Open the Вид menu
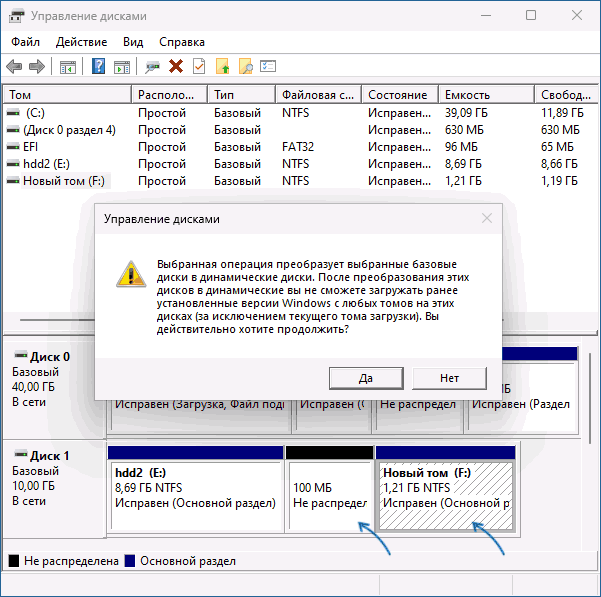 click(x=133, y=42)
